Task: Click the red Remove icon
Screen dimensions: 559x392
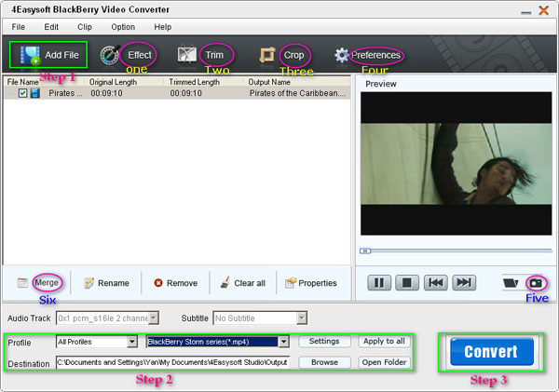Action: tap(158, 283)
